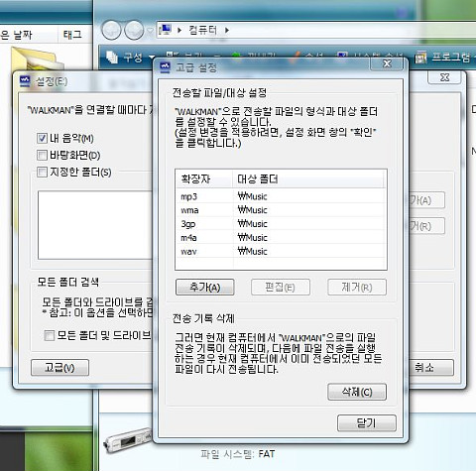Image resolution: width=476 pixels, height=471 pixels.
Task: Open 고급(V) in the 설정 window
Action: point(59,368)
